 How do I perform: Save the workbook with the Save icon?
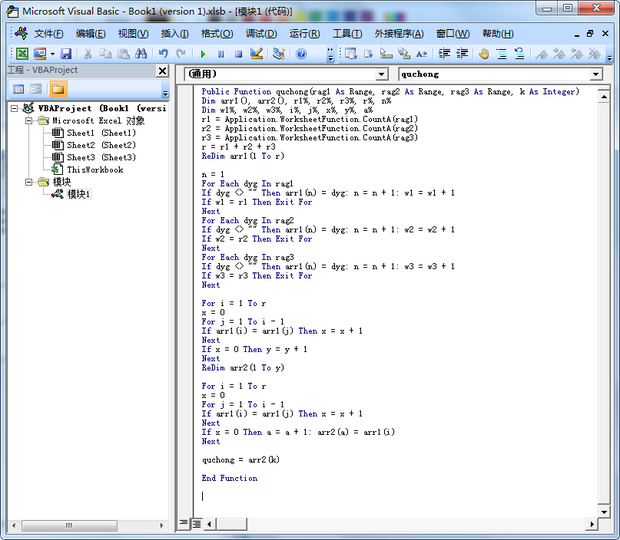66,53
